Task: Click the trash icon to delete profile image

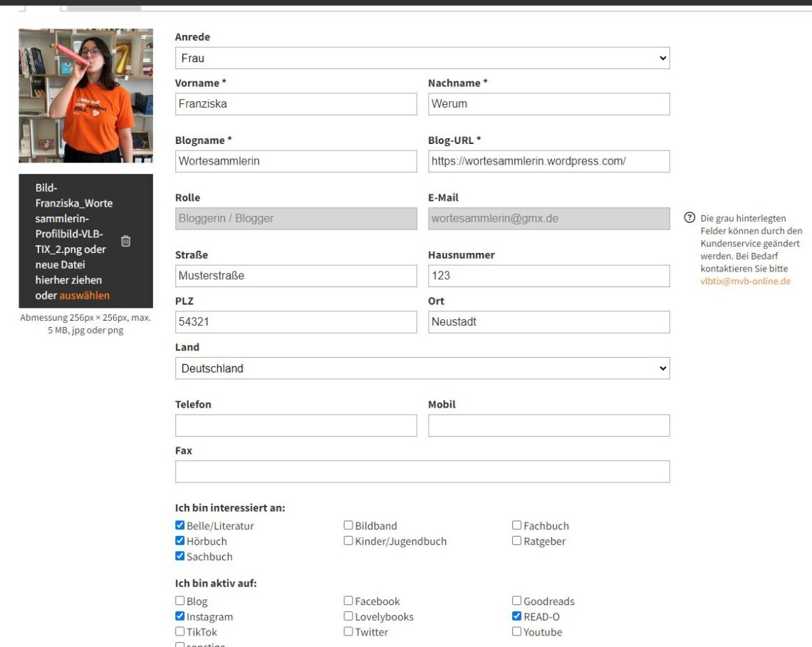Action: tap(125, 241)
